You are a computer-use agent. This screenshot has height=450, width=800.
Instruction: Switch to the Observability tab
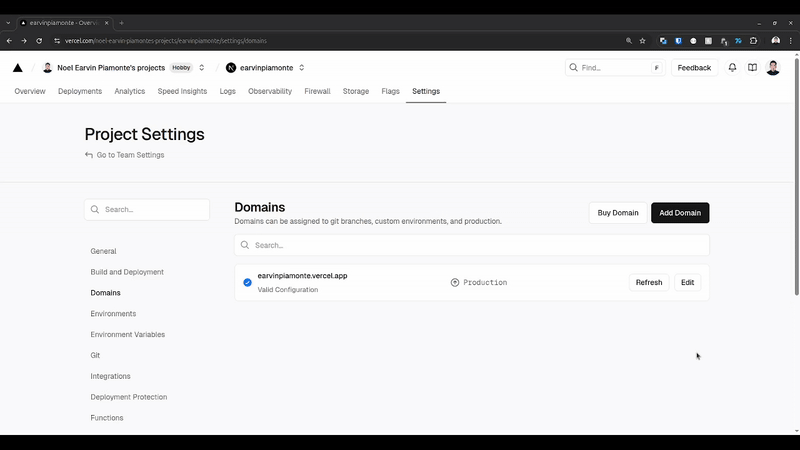[x=270, y=91]
